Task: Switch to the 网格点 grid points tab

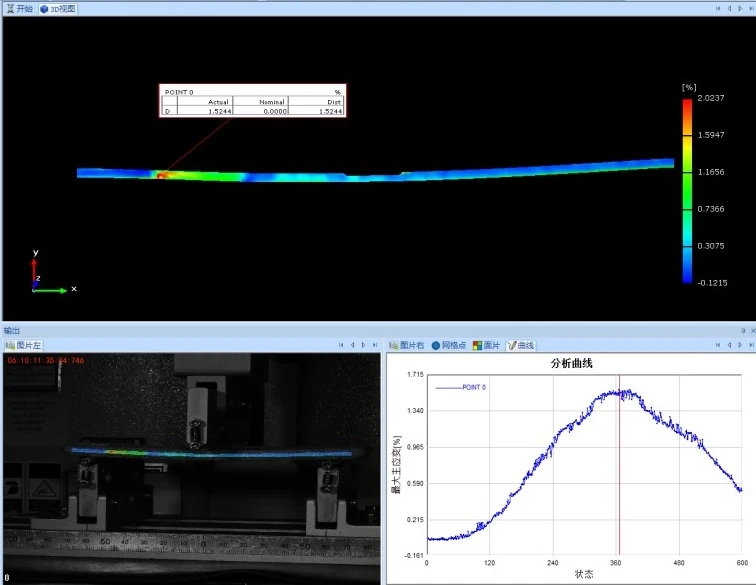Action: coord(449,345)
